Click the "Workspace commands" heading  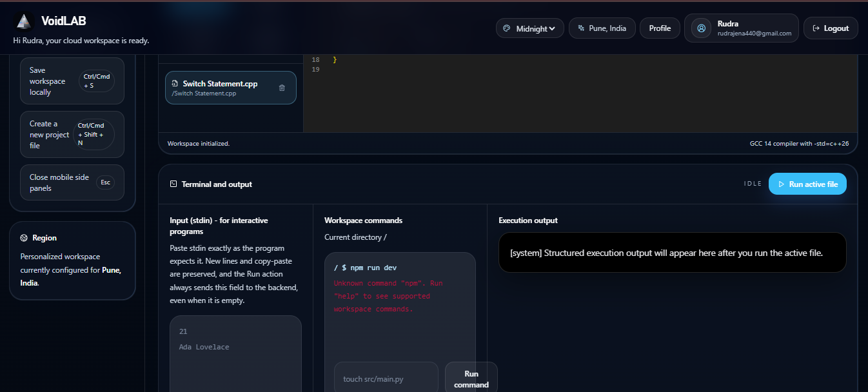363,220
